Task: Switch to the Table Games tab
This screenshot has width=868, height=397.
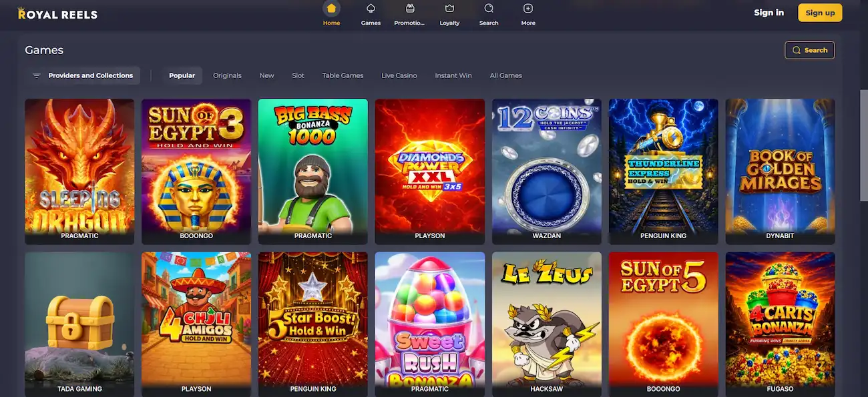Action: [343, 75]
